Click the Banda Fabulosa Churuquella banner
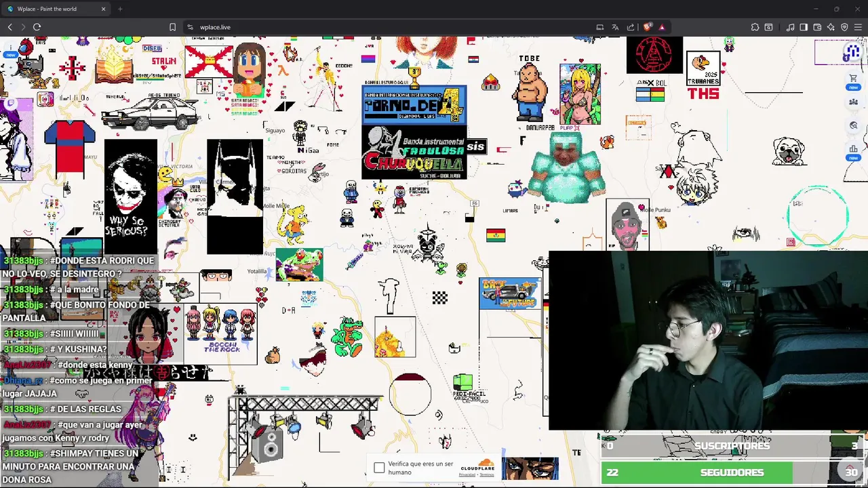The image size is (868, 488). 414,153
